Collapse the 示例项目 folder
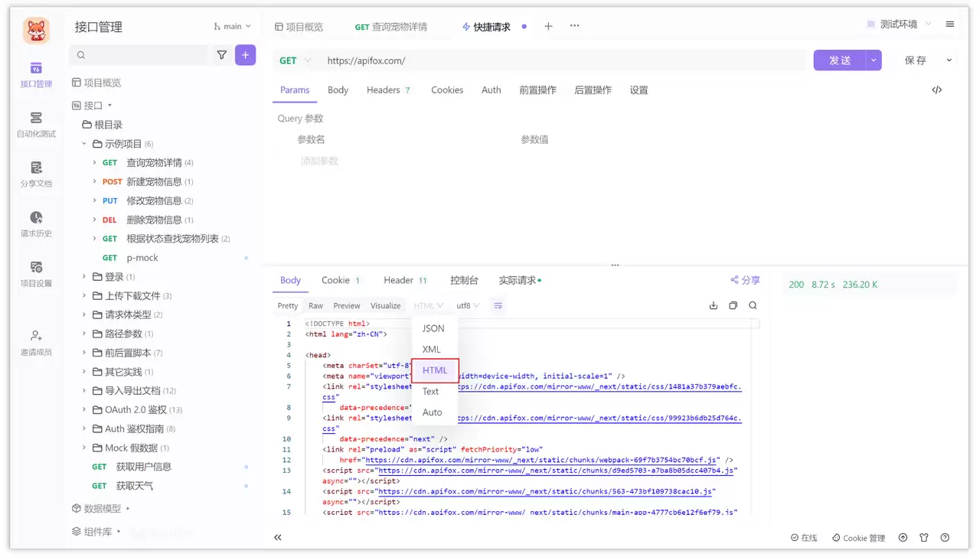 click(x=84, y=143)
